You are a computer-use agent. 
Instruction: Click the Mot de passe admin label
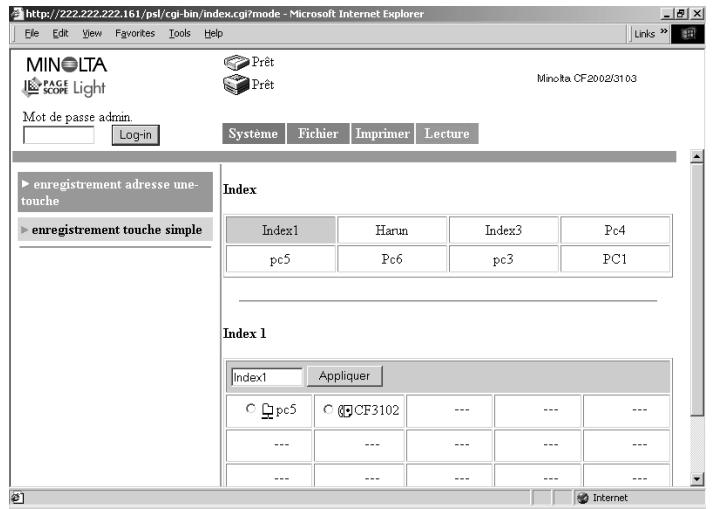tap(78, 117)
